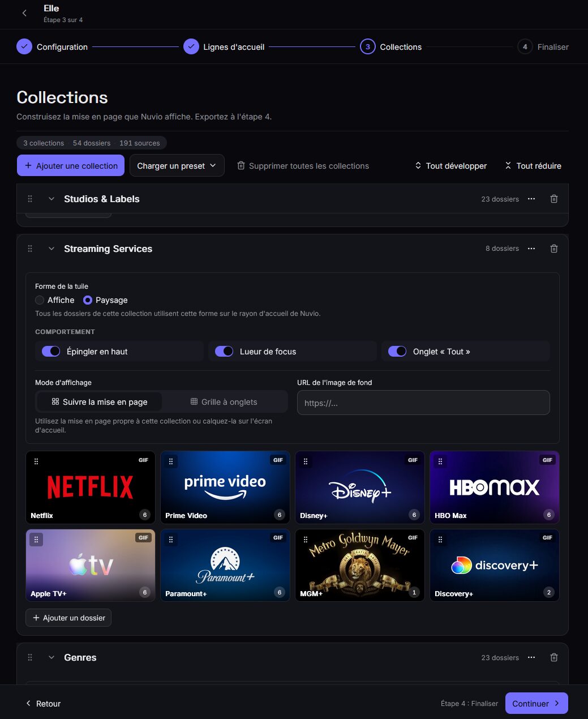The height and width of the screenshot is (719, 588).
Task: Select the Paysage tile shape
Action: pyautogui.click(x=88, y=300)
